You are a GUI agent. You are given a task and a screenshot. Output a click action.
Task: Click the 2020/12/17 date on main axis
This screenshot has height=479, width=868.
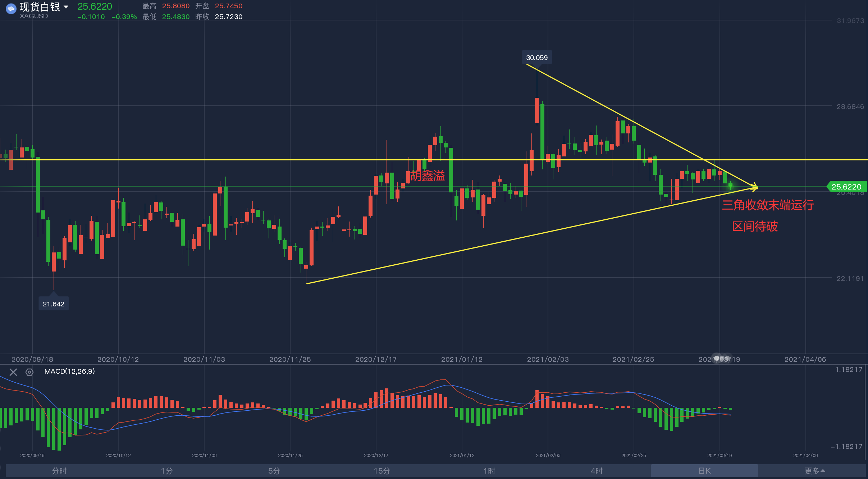pyautogui.click(x=376, y=359)
